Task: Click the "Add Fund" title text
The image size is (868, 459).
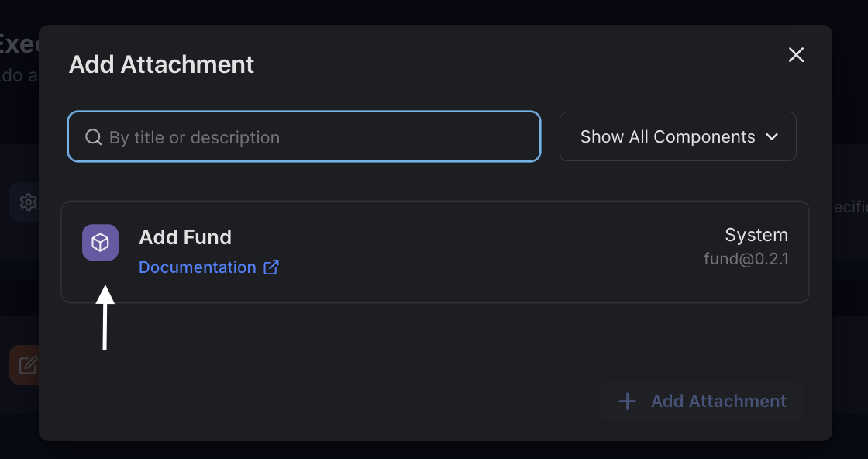Action: click(x=185, y=237)
